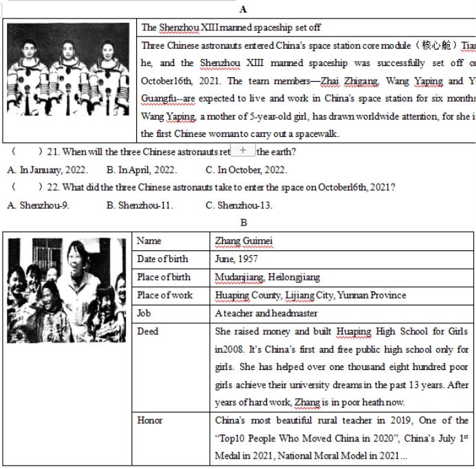Click the Deed label cell
Viewport: 476px width, 469px height.
point(148,331)
